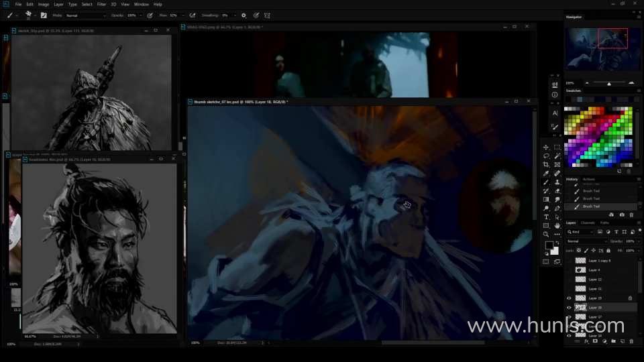Show hidden Layer 4
Viewport: 644px width, 362px height.
[569, 270]
